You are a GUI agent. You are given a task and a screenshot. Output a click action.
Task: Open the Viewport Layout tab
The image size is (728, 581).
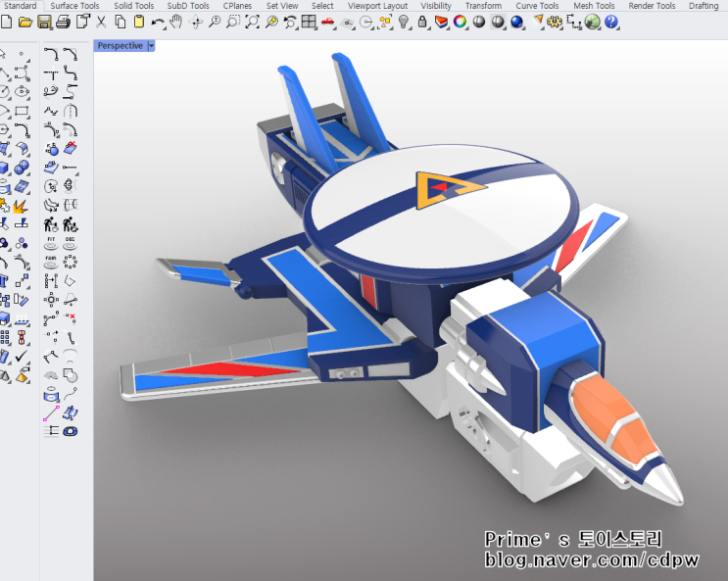(x=377, y=6)
